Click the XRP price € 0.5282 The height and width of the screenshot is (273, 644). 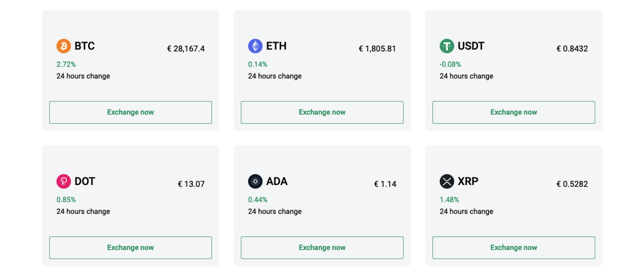click(572, 184)
